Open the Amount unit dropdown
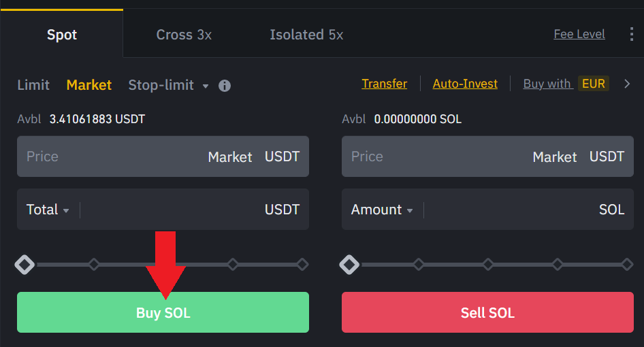 tap(382, 210)
